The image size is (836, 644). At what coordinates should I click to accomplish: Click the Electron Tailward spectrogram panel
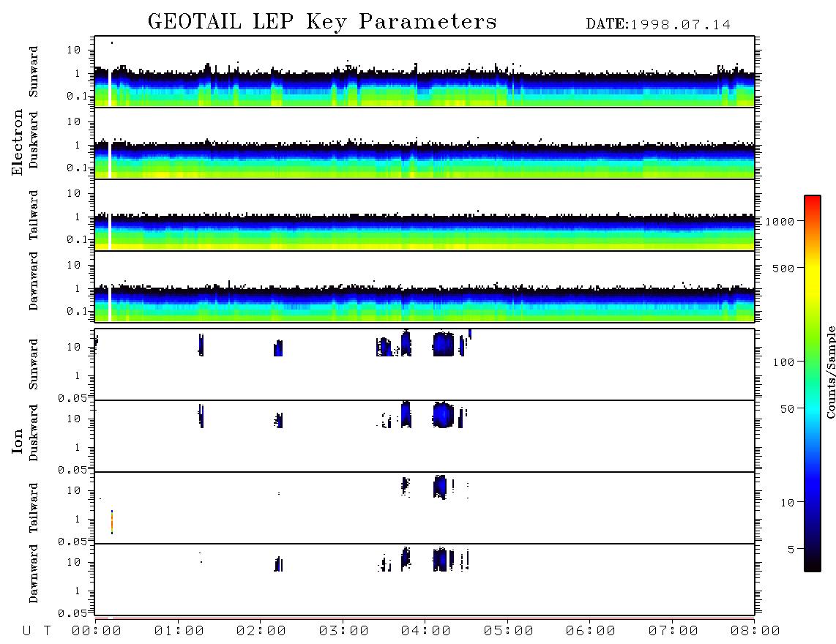[x=425, y=215]
